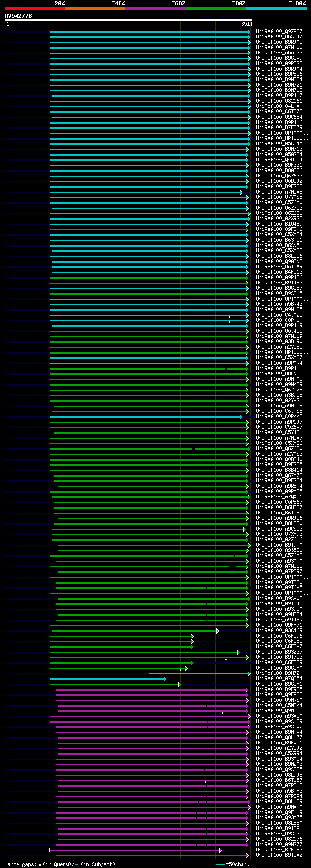Open hit UniRef100_A7NUW0
This screenshot has height=868, width=311.
[279, 47]
